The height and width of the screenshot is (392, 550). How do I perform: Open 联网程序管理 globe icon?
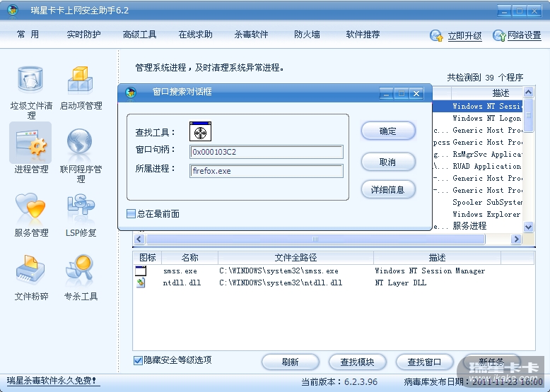81,142
